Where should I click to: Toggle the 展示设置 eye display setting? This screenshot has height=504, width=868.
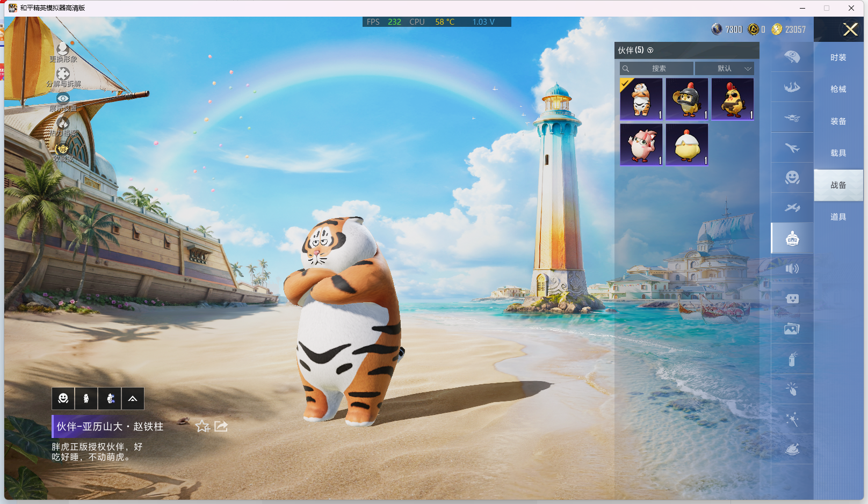tap(63, 102)
